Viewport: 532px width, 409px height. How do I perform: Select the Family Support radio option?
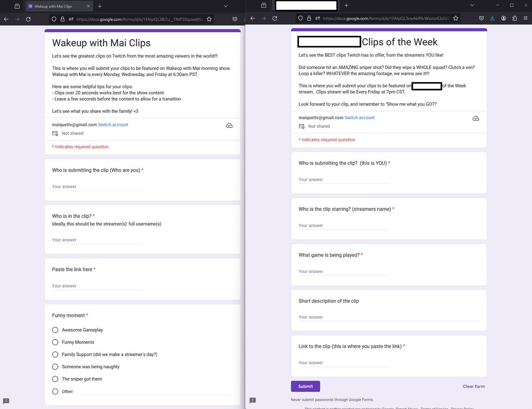pyautogui.click(x=55, y=354)
